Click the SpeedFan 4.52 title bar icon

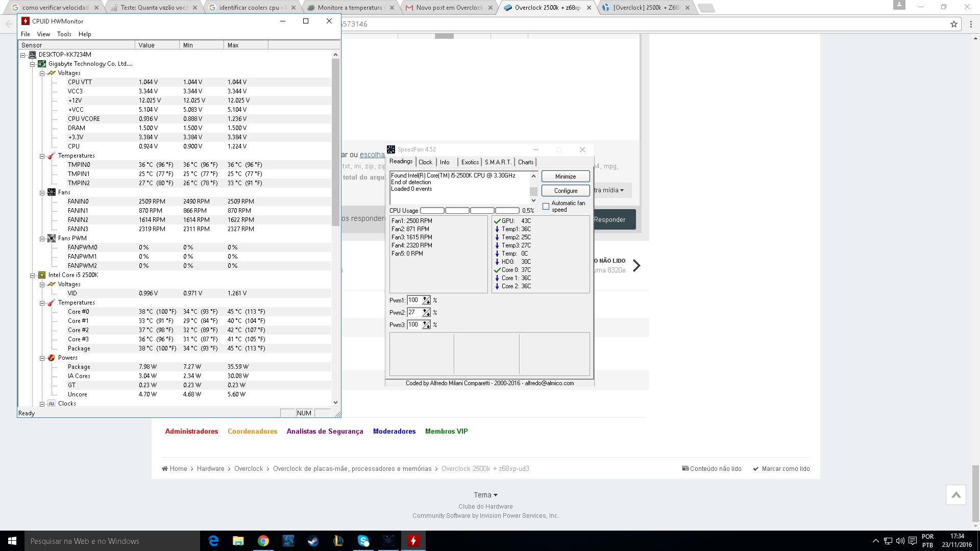(391, 149)
